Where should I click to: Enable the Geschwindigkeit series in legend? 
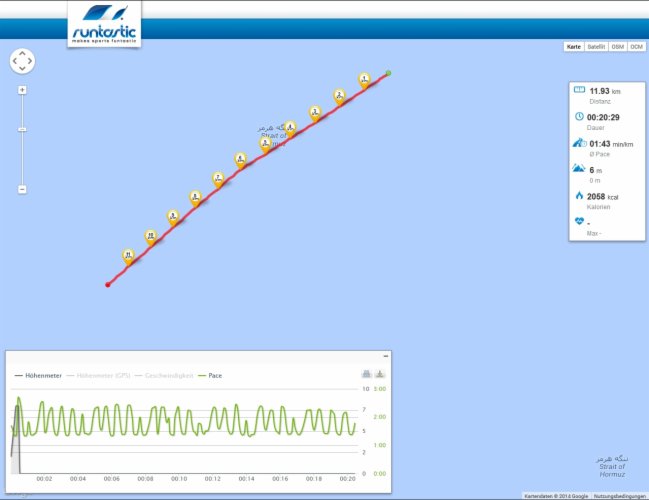(x=167, y=376)
